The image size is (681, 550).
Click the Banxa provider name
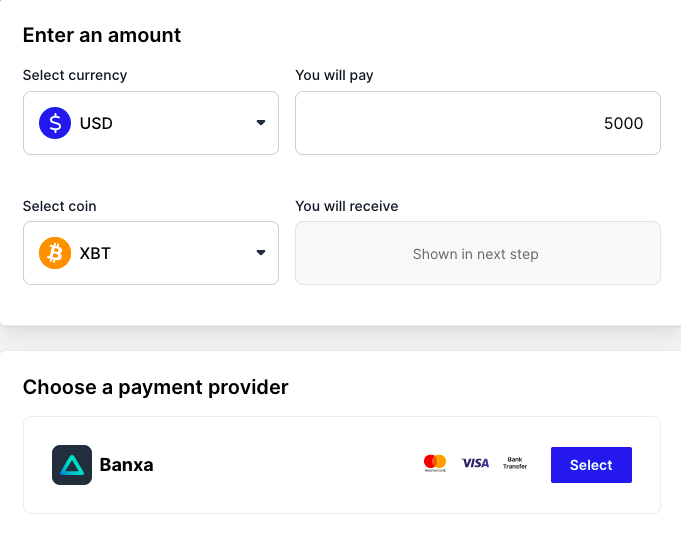[126, 465]
